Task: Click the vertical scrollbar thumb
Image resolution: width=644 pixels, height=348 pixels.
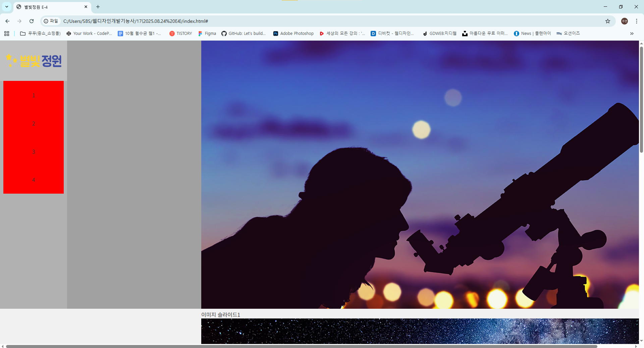Action: tap(641, 100)
